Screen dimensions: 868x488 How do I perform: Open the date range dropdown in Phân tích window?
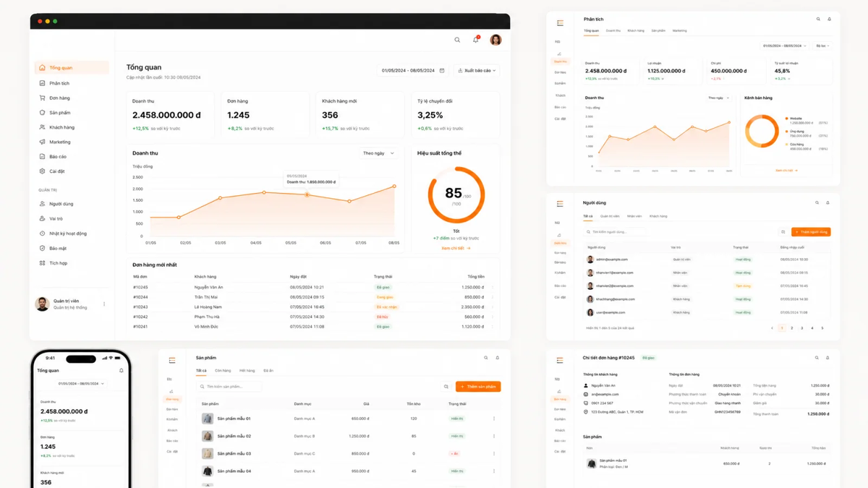(x=785, y=46)
